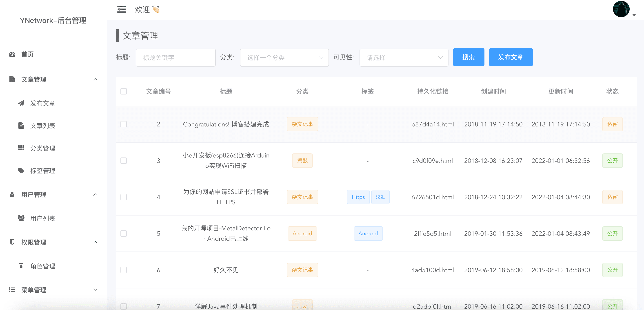Click the sidebar collapse hamburger icon
Image resolution: width=644 pixels, height=310 pixels.
[x=122, y=9]
